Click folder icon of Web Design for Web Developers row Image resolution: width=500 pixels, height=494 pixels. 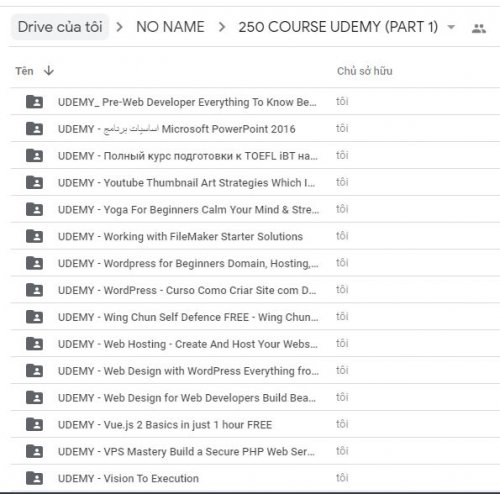pyautogui.click(x=34, y=397)
